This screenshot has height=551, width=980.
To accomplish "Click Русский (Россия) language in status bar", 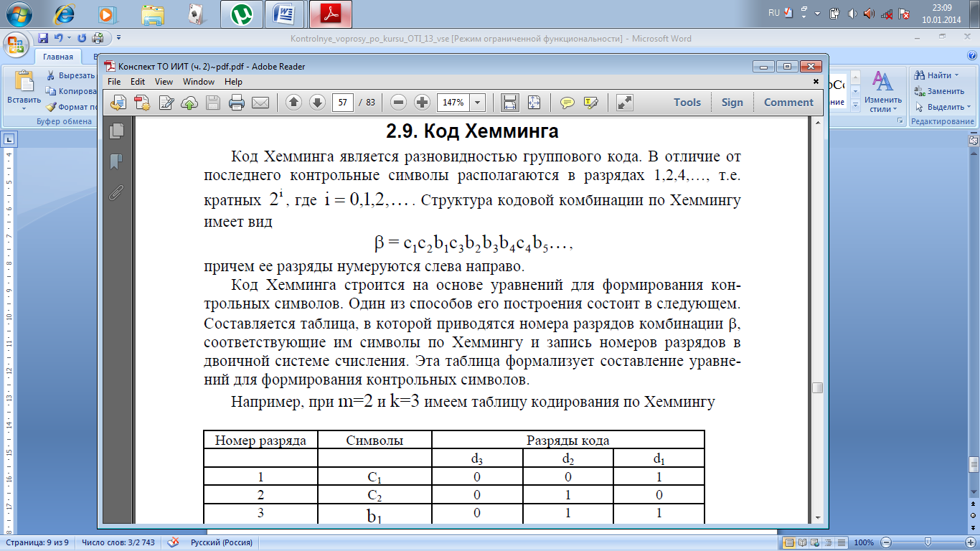I will click(x=220, y=542).
